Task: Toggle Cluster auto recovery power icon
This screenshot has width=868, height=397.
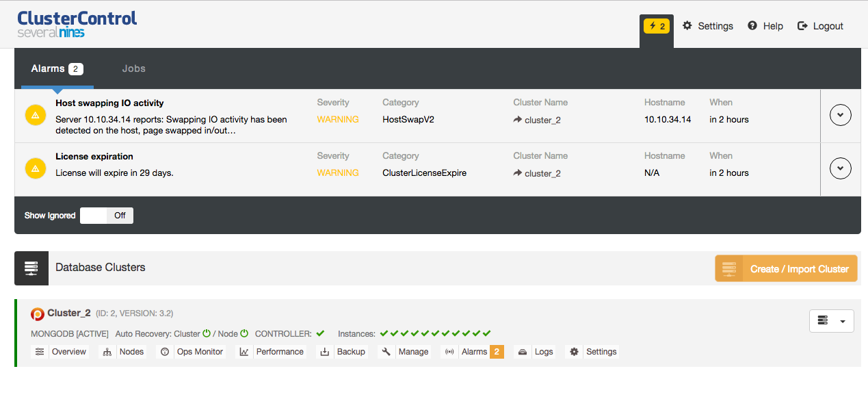Action: (x=207, y=333)
